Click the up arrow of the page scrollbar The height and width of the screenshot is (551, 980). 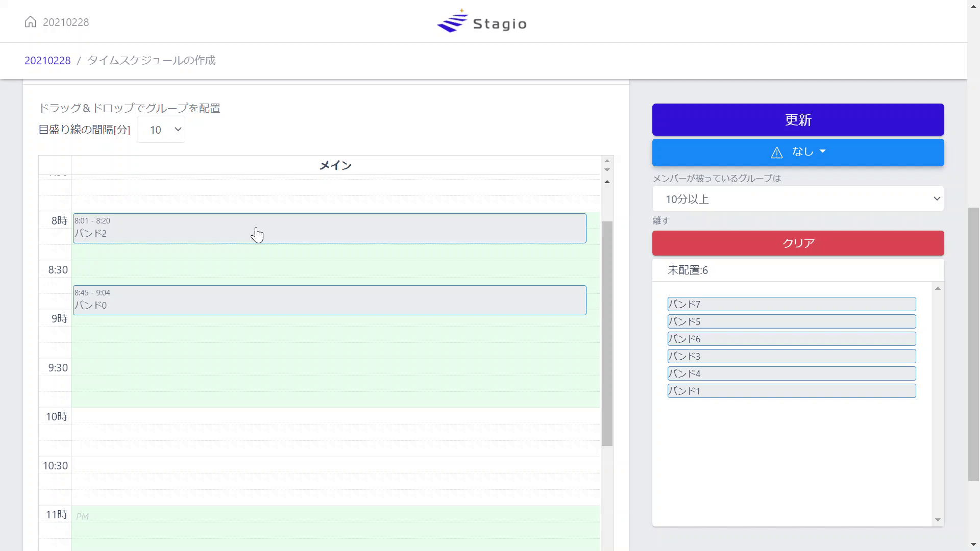click(974, 6)
